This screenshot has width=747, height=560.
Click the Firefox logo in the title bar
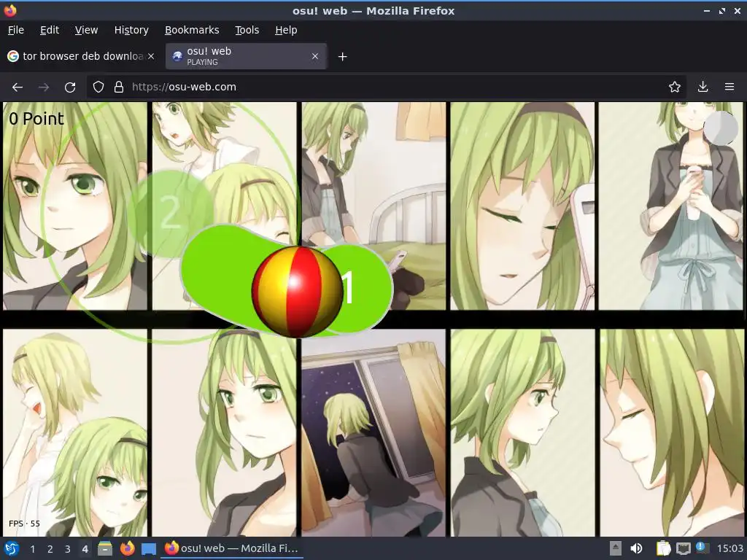coord(10,10)
